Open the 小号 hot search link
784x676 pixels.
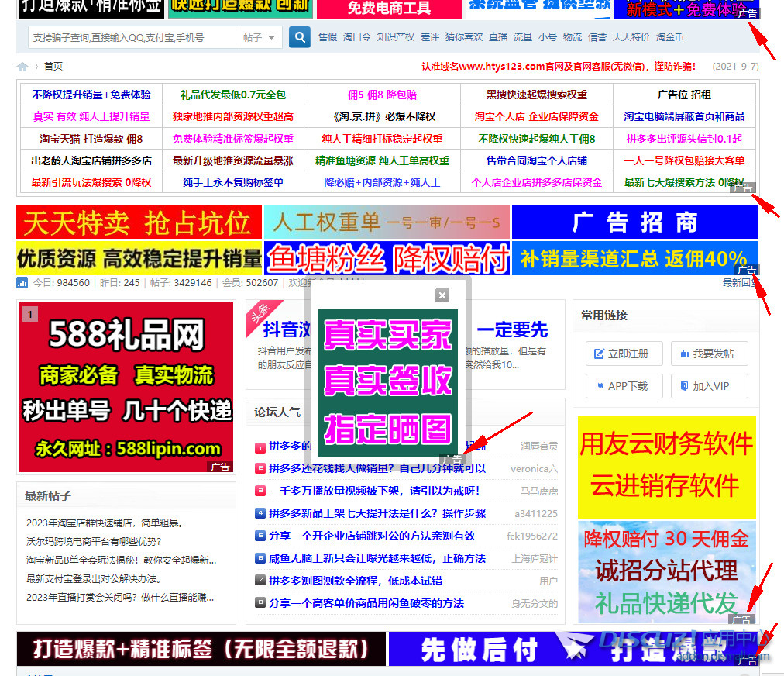click(x=548, y=37)
